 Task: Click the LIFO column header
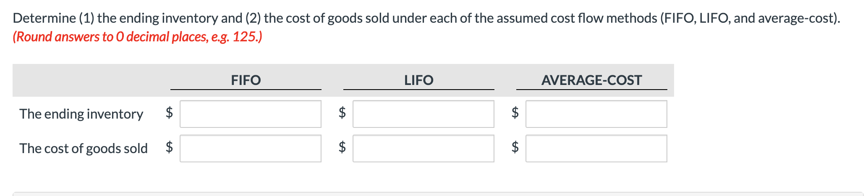419,80
